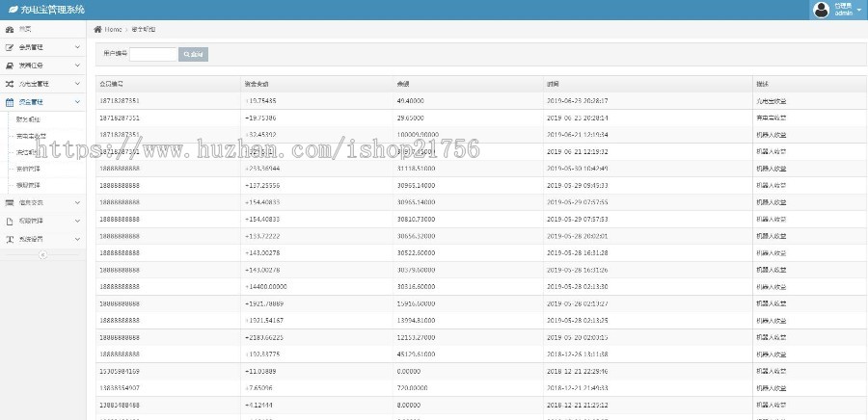Click the document file icon in the sidebar
Image resolution: width=868 pixels, height=420 pixels.
[x=10, y=221]
